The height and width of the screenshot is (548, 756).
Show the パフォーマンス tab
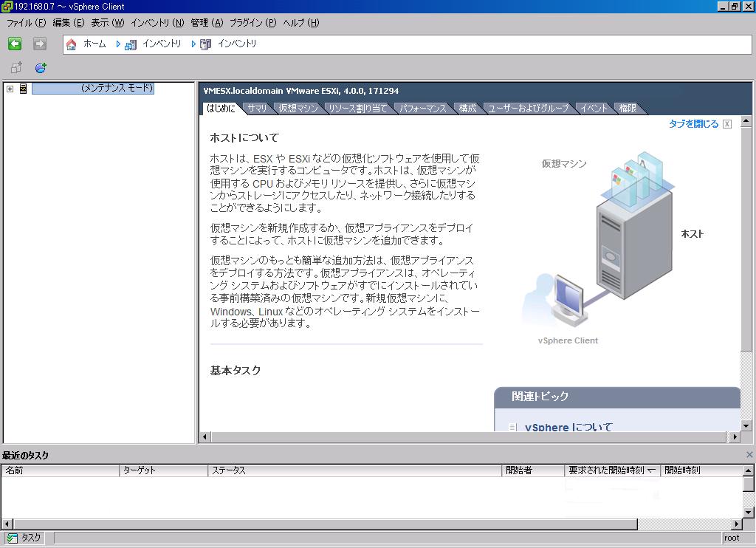423,108
